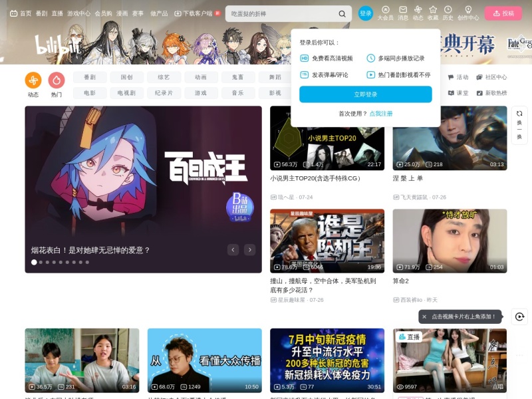Open the 小说男主TOP20 video thumbnail
Viewport: 532px width, 399px height.
pos(327,138)
